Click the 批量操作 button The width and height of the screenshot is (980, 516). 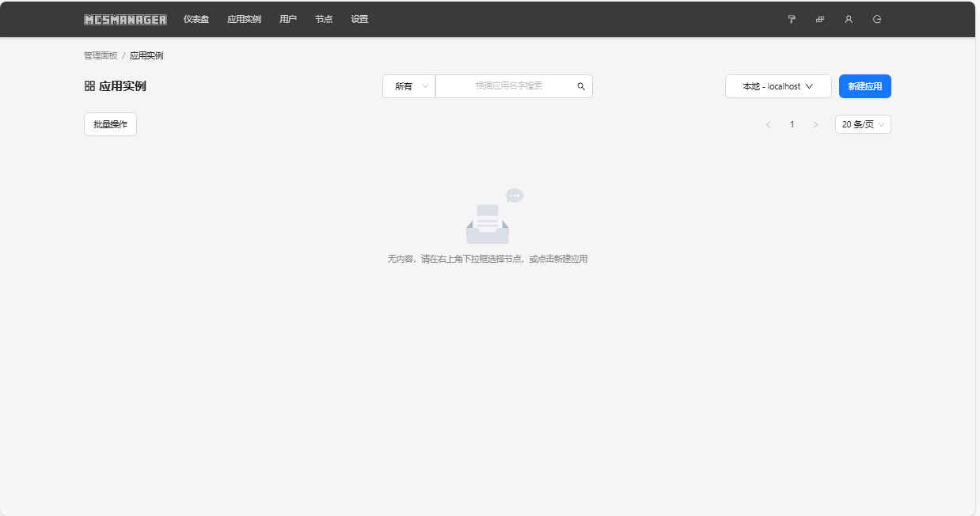(110, 124)
